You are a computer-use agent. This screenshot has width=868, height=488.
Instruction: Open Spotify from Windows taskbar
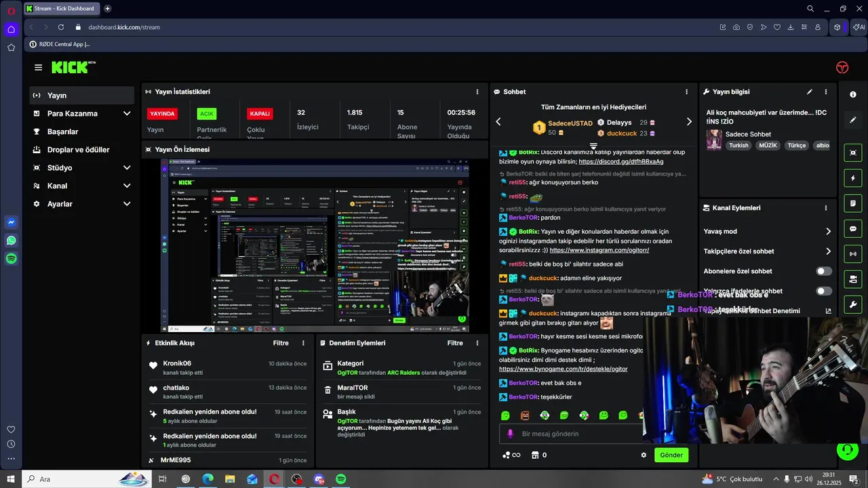coord(341,479)
